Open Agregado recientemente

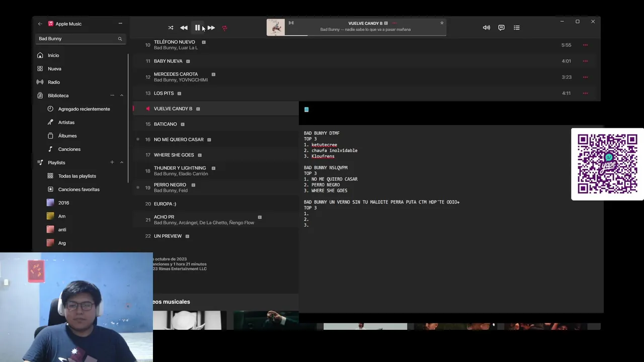click(84, 109)
